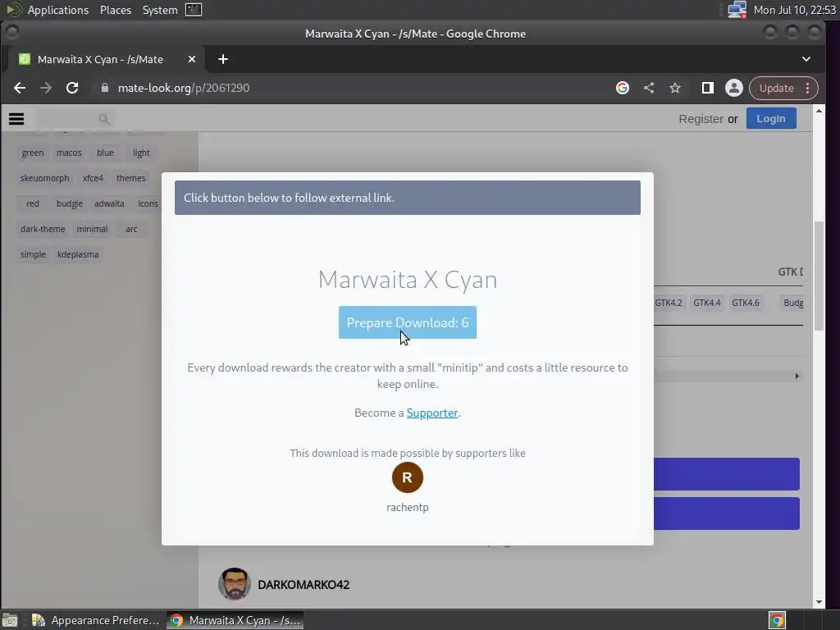Open the Google icon in address bar
Screen dimensions: 840x630
pyautogui.click(x=623, y=88)
